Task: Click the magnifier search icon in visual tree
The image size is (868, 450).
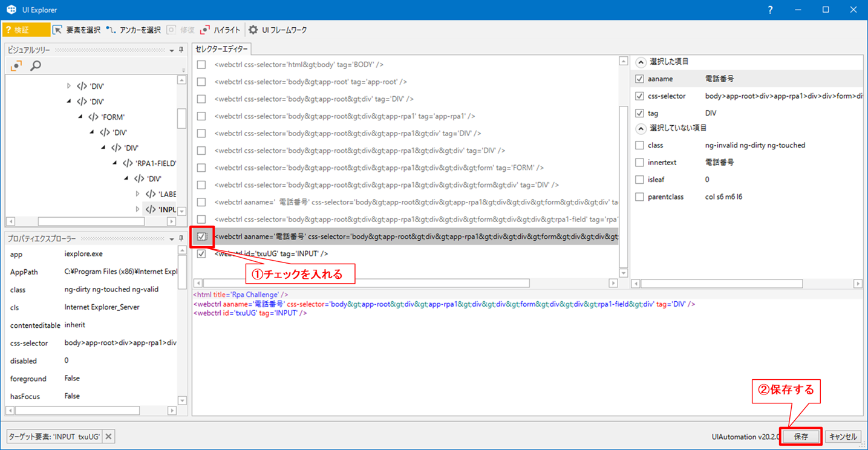Action: (36, 65)
